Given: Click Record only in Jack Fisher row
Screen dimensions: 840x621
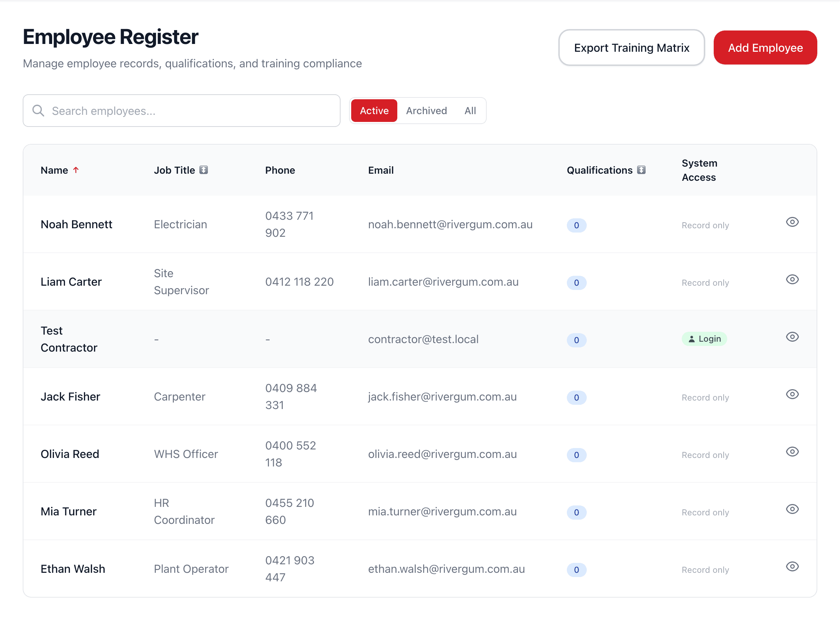Looking at the screenshot, I should pyautogui.click(x=705, y=398).
